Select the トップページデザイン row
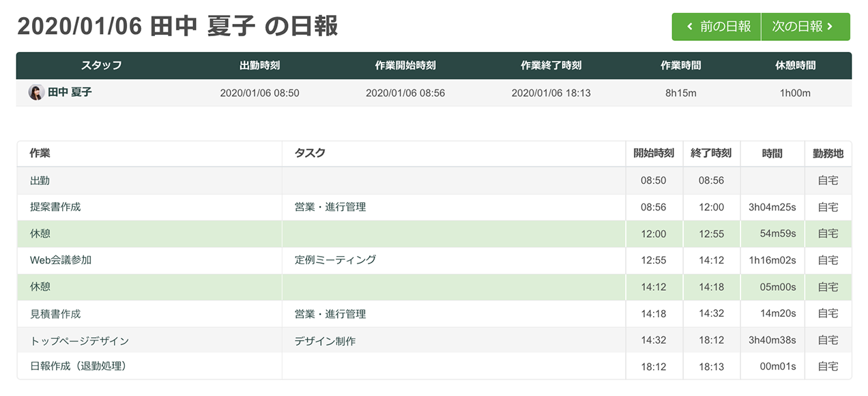 click(79, 341)
